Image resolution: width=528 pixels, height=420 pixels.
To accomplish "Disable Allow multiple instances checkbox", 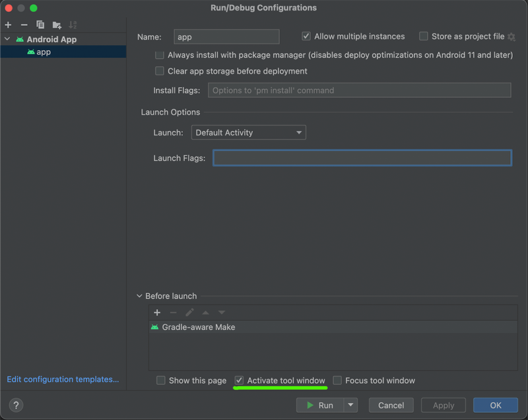I will [306, 37].
